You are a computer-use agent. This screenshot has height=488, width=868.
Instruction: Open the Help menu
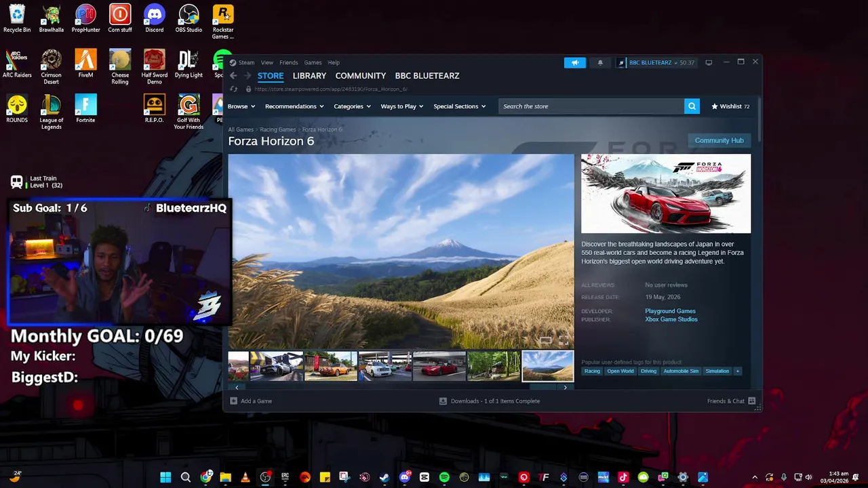pyautogui.click(x=334, y=62)
